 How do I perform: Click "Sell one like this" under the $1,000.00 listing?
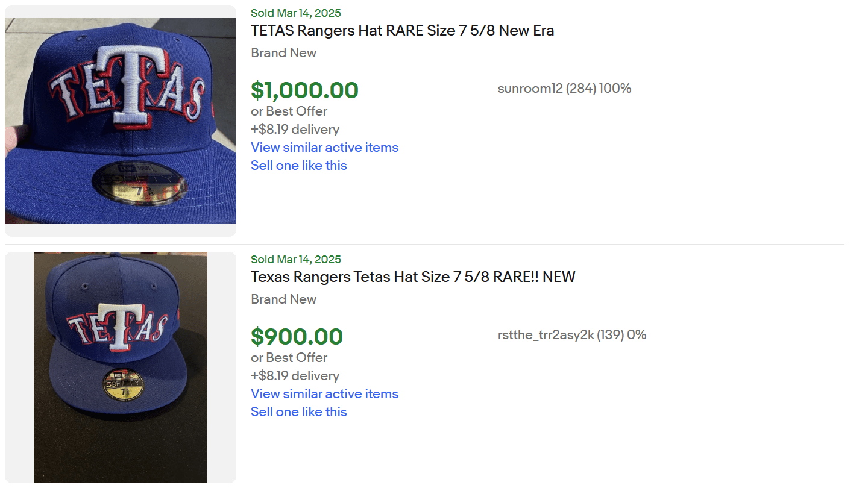tap(299, 166)
